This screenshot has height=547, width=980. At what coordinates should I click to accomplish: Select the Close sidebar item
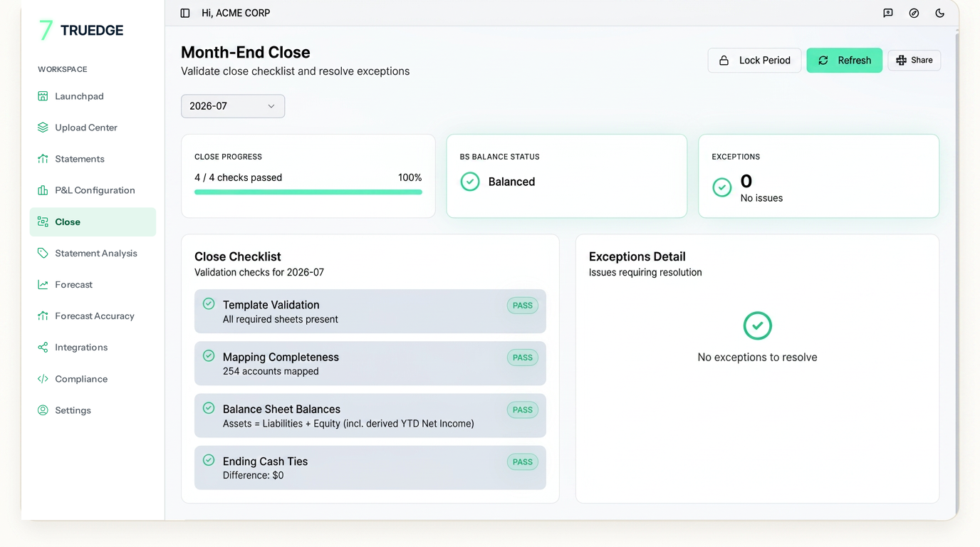pos(93,222)
